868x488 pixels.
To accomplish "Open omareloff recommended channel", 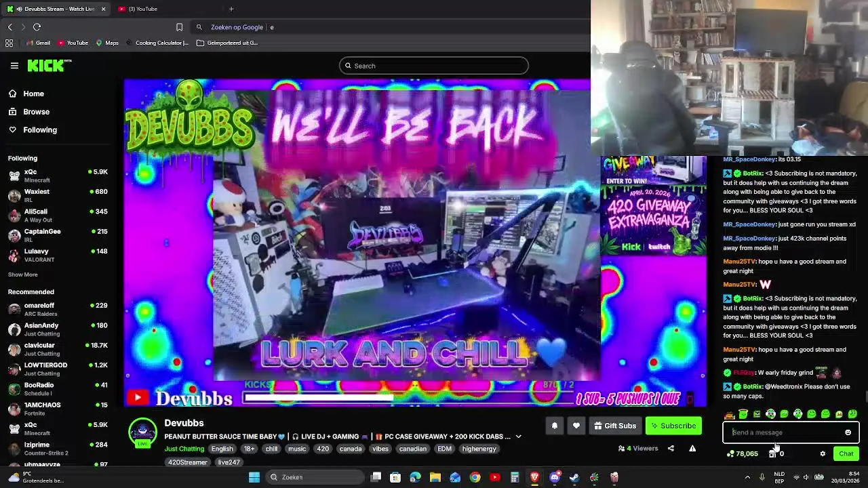I will pyautogui.click(x=58, y=309).
